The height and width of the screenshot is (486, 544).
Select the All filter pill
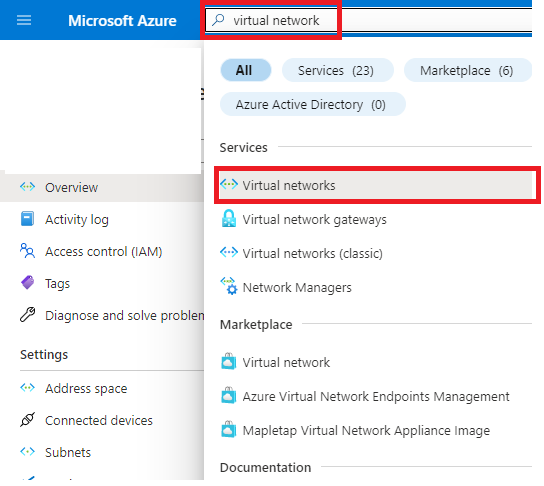pos(246,70)
